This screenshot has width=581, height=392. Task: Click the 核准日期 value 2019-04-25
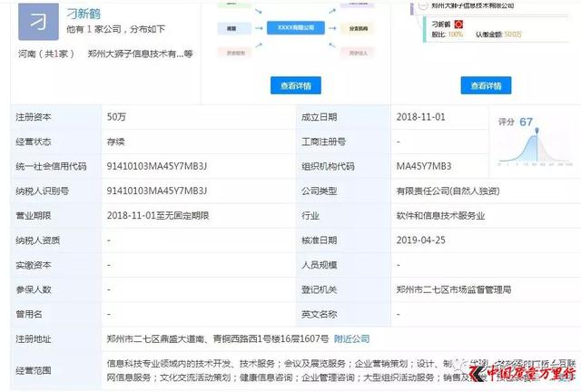click(420, 240)
